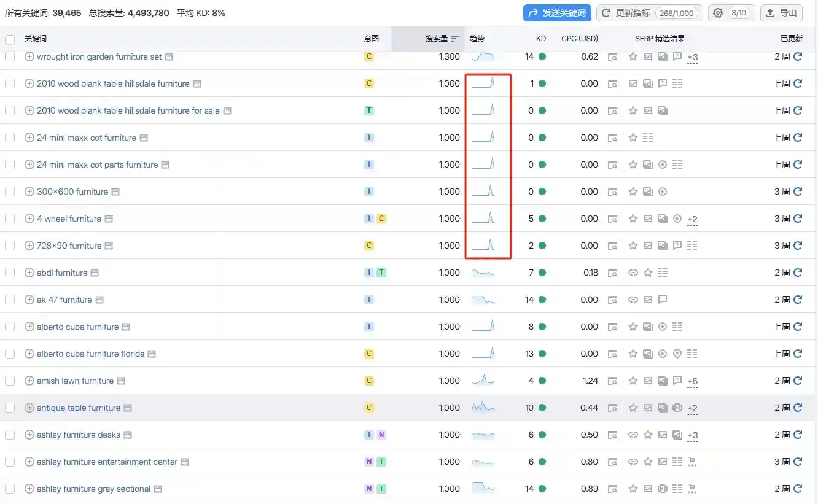Select all rows via header checkbox
The height and width of the screenshot is (504, 818).
pos(10,39)
